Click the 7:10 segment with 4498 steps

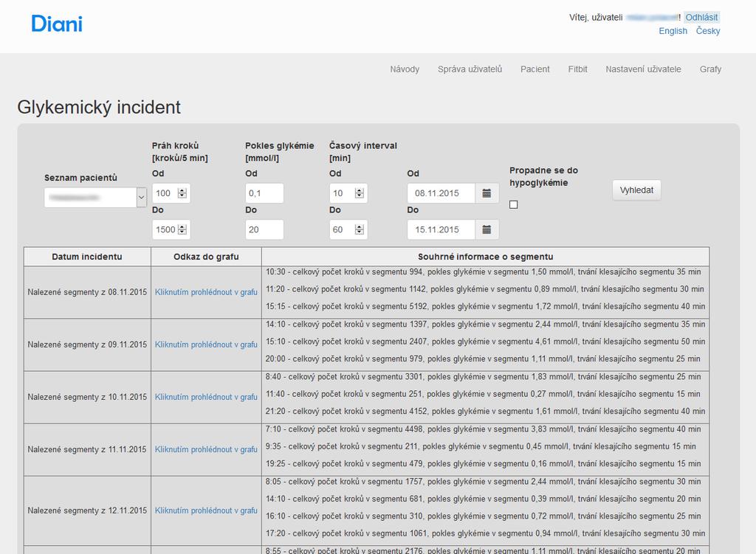pyautogui.click(x=483, y=429)
